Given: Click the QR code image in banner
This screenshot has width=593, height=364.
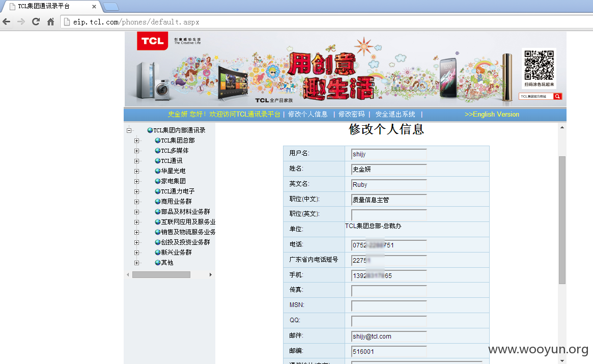Looking at the screenshot, I should coord(539,65).
